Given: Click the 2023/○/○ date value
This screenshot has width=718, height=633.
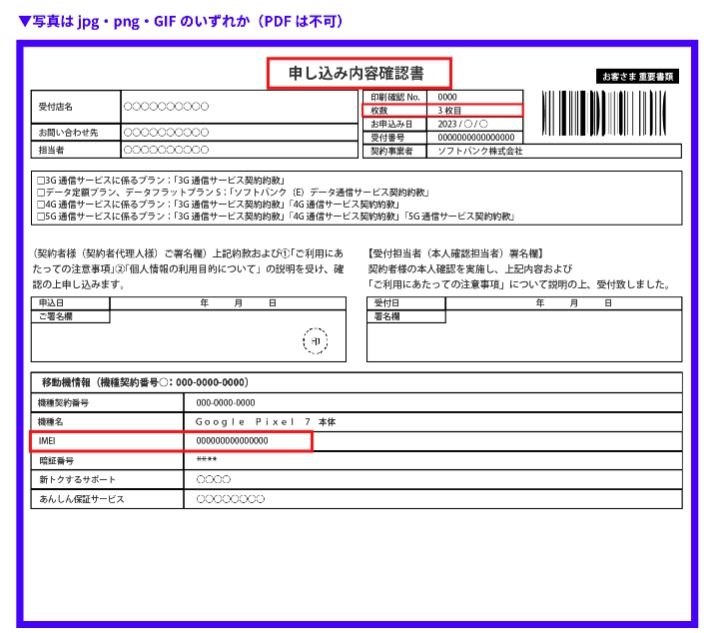Looking at the screenshot, I should pyautogui.click(x=462, y=124).
